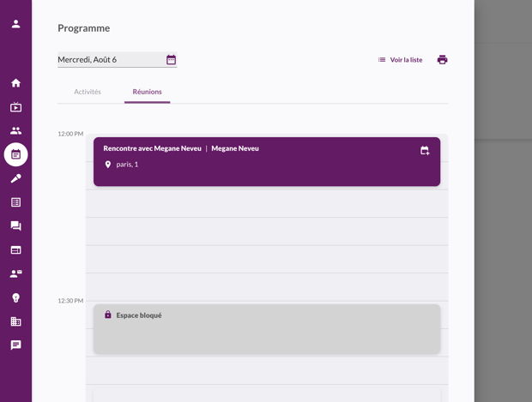Open the live video TV icon
Viewport: 532px width, 402px height.
point(15,107)
